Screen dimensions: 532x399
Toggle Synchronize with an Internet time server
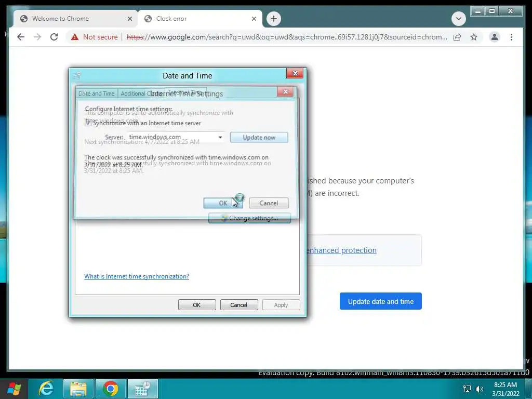(88, 123)
